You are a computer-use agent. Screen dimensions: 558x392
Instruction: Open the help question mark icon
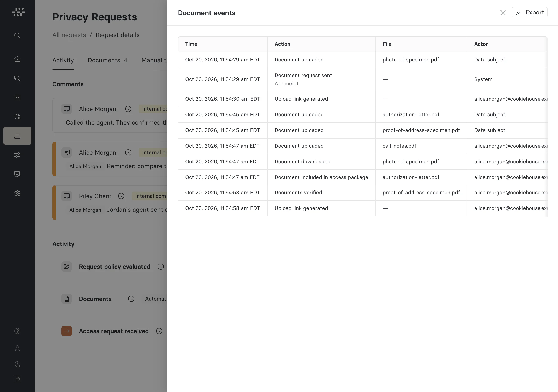(x=17, y=331)
